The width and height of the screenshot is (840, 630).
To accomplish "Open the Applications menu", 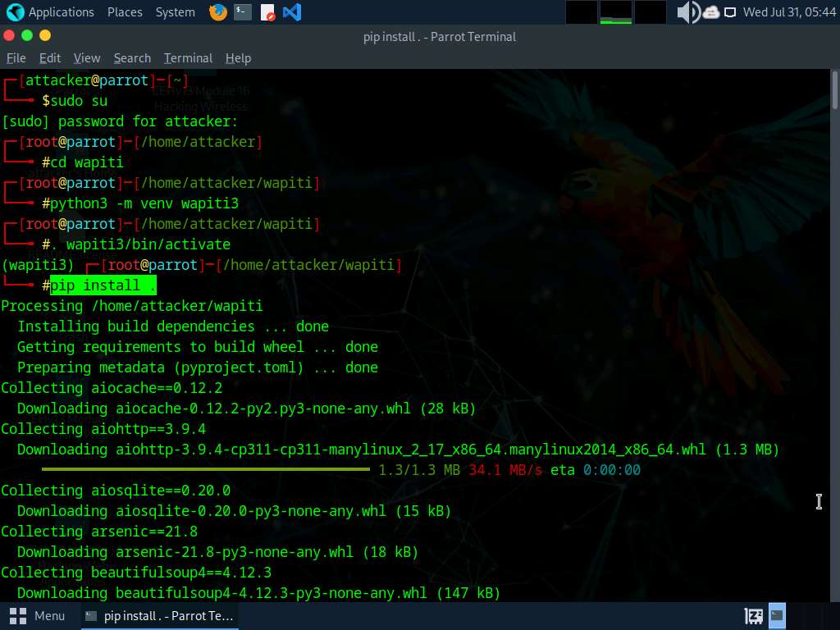I will 61,12.
